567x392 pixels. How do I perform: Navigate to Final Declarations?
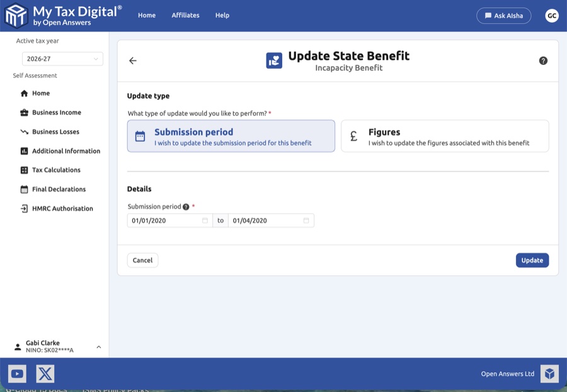coord(59,189)
